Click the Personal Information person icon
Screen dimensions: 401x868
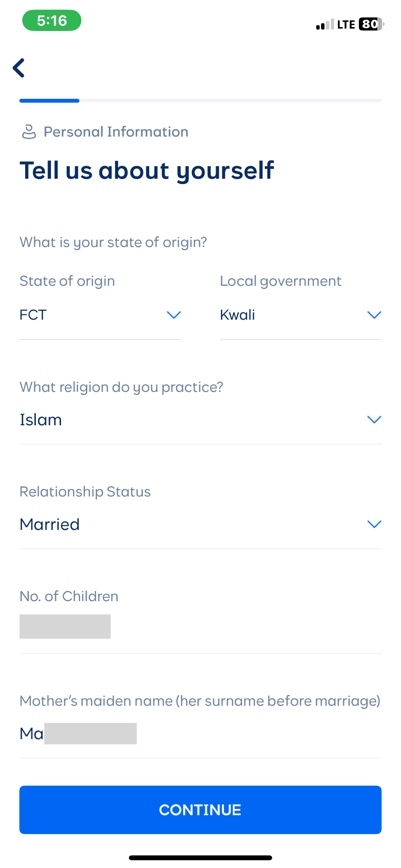[x=29, y=131]
